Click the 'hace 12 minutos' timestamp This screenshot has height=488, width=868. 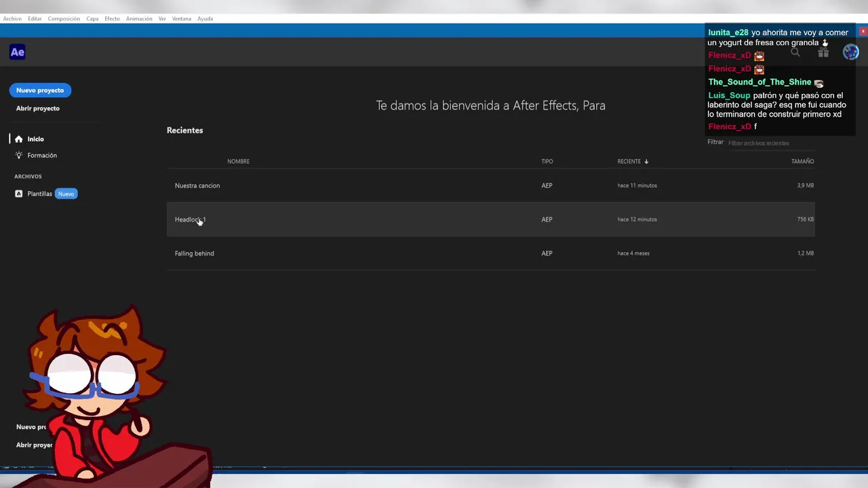[637, 220]
